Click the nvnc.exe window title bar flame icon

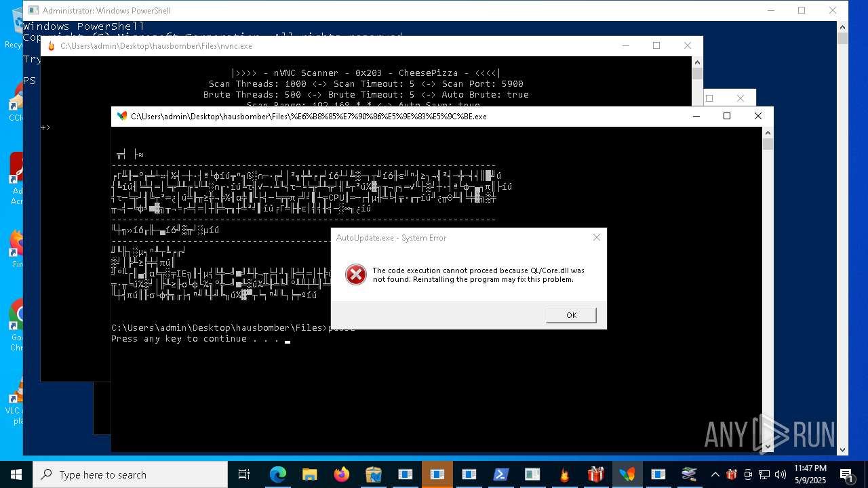pyautogui.click(x=52, y=46)
